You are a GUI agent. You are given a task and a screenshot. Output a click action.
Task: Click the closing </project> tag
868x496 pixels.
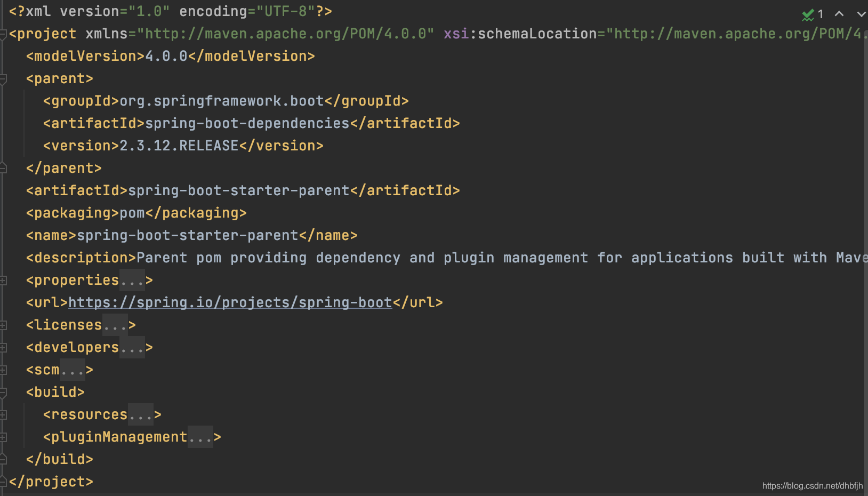(x=51, y=482)
